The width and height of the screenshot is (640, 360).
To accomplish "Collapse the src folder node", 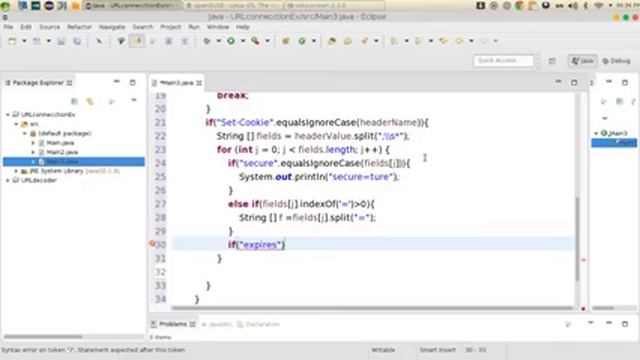I will 16,124.
